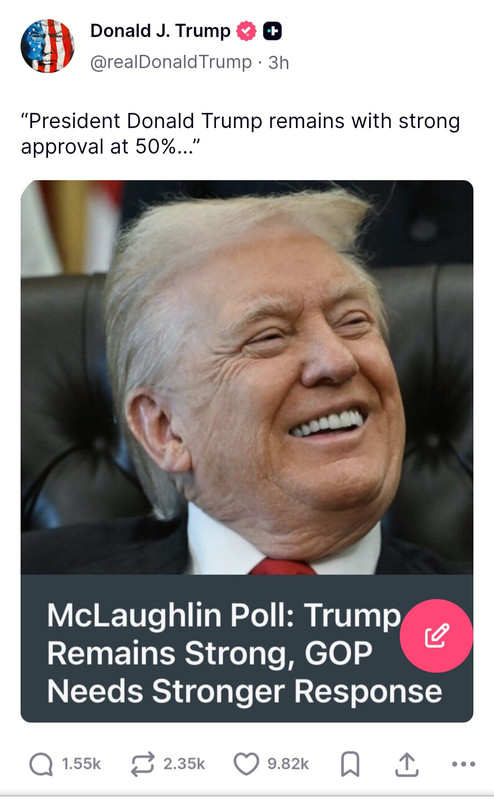Like the post with the heart icon

pos(246,764)
